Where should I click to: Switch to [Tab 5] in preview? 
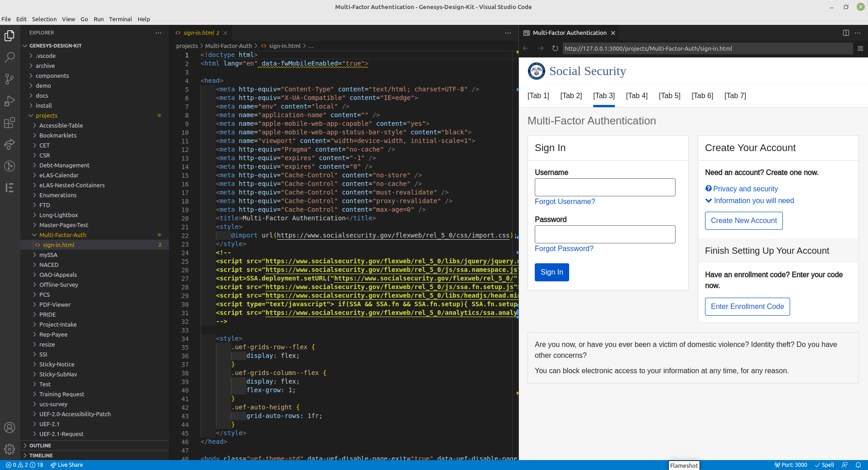point(669,96)
